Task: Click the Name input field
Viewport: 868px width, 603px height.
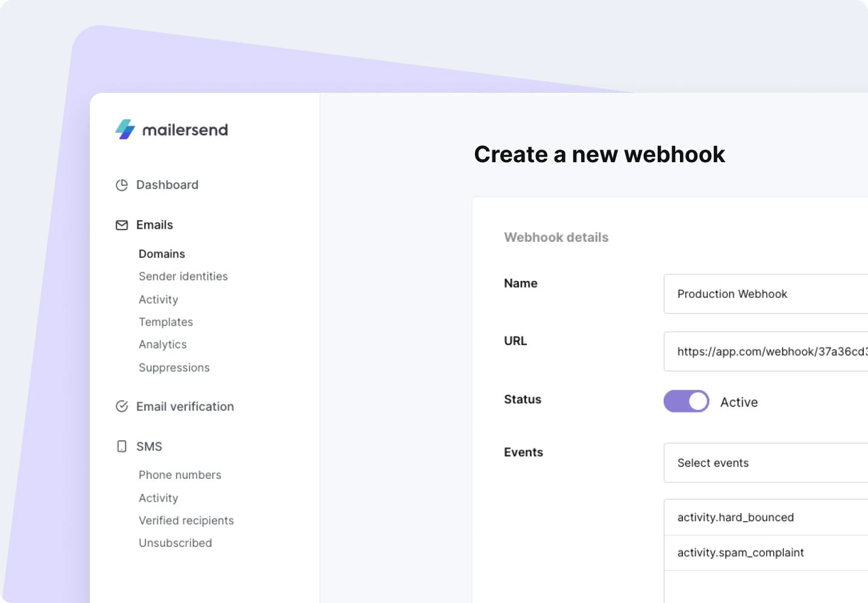Action: (x=766, y=294)
